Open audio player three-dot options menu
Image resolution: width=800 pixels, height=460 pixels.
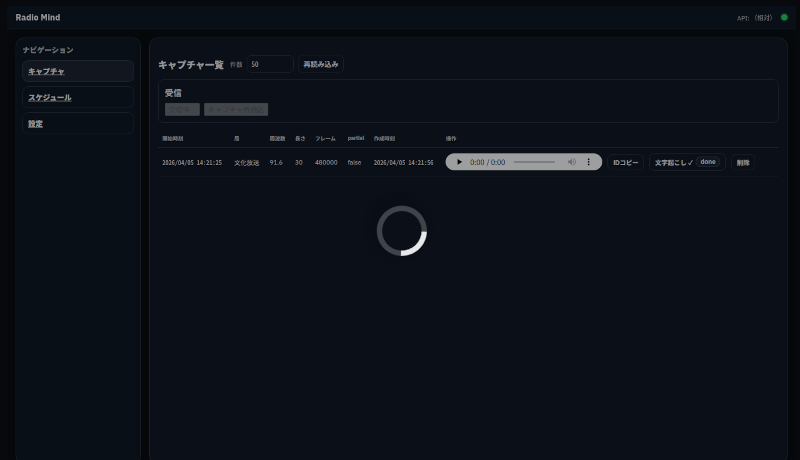coord(588,162)
